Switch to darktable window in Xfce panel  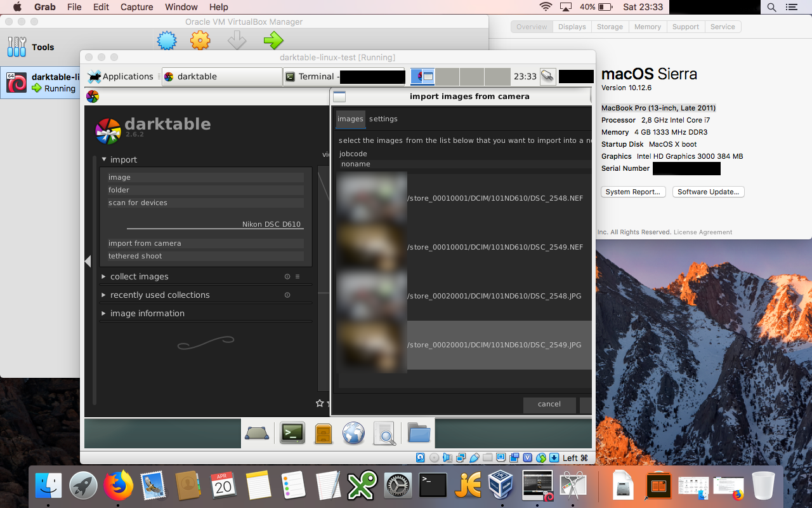pos(222,76)
